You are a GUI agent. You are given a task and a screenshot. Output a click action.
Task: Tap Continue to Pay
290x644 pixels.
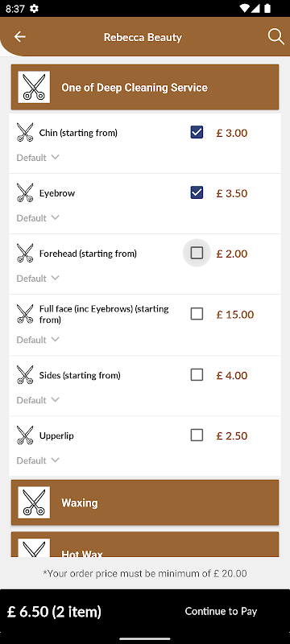pyautogui.click(x=221, y=611)
